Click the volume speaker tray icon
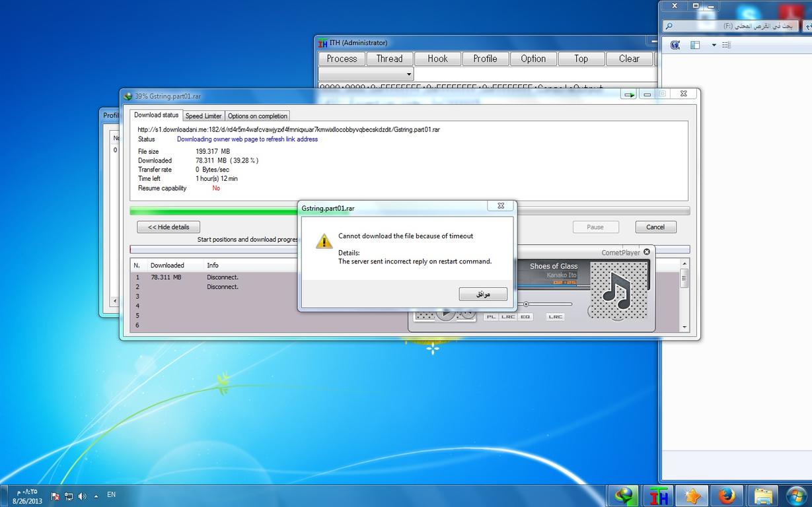Viewport: 812px width, 507px height. 82,496
